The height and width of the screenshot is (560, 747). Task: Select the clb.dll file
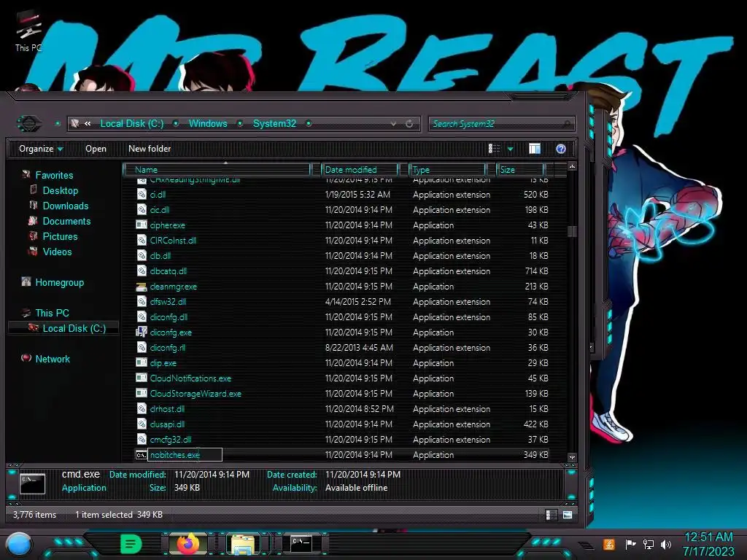tap(160, 256)
